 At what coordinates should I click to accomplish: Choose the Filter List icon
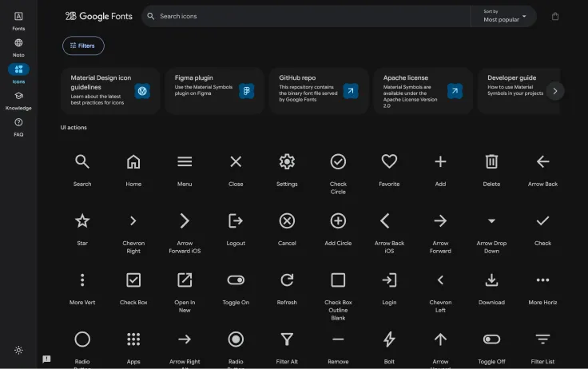(x=542, y=339)
